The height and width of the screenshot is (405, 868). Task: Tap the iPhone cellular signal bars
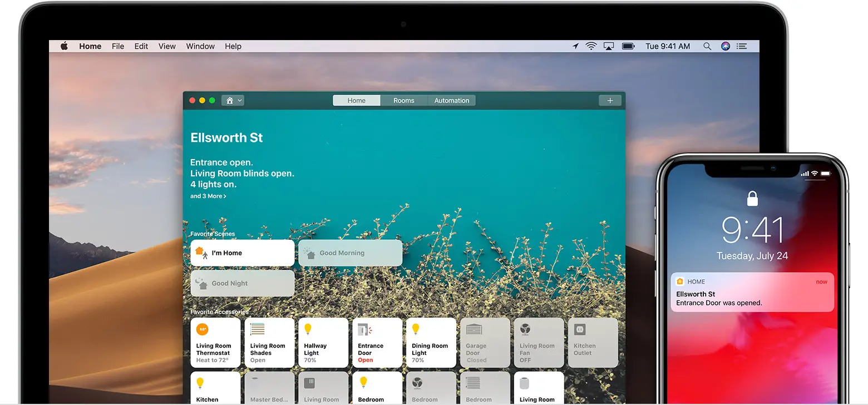pos(805,174)
